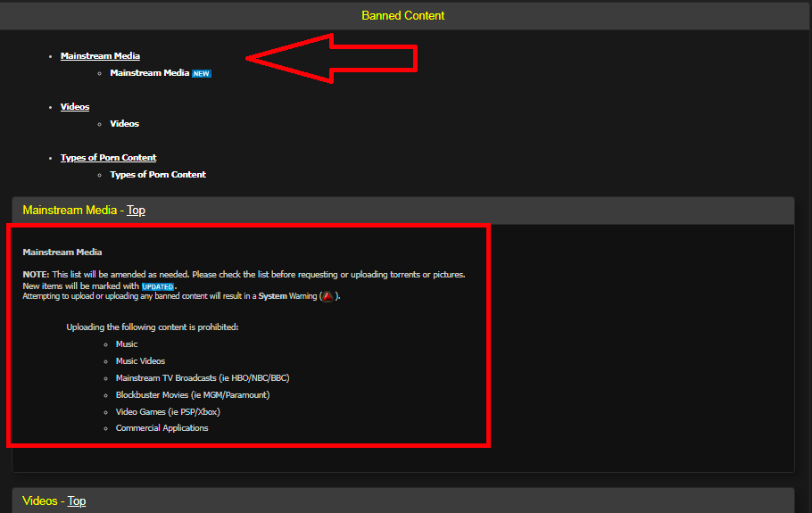This screenshot has height=513, width=812.
Task: Open underlined Types of Porn Content link
Action: click(108, 158)
